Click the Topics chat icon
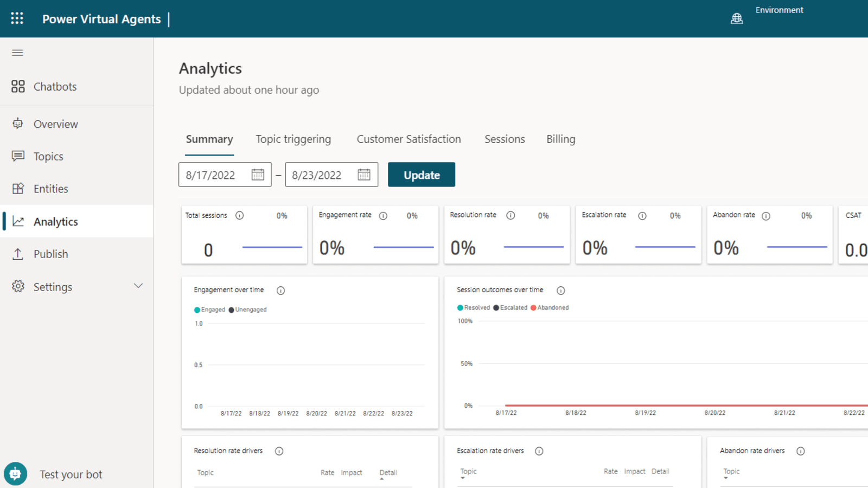The height and width of the screenshot is (488, 868). pos(18,156)
